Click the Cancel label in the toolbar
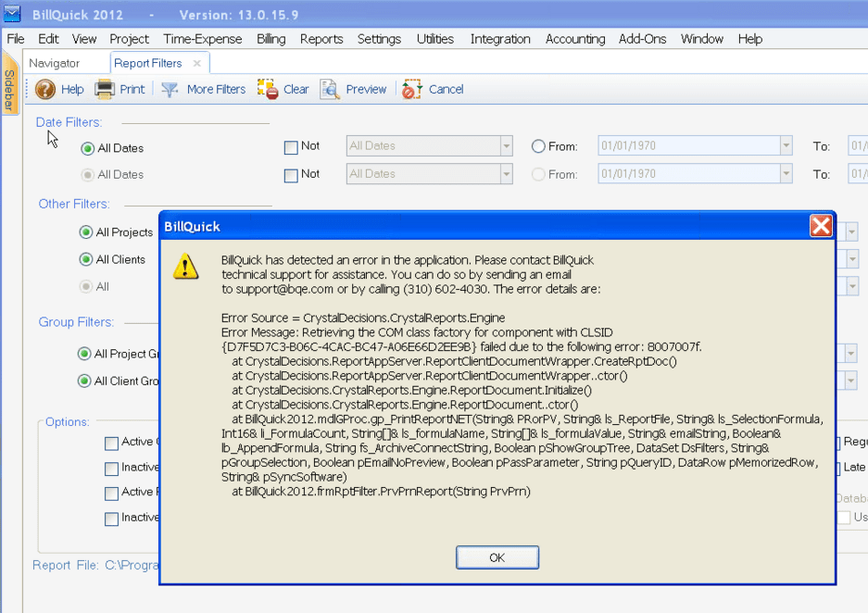 [447, 90]
